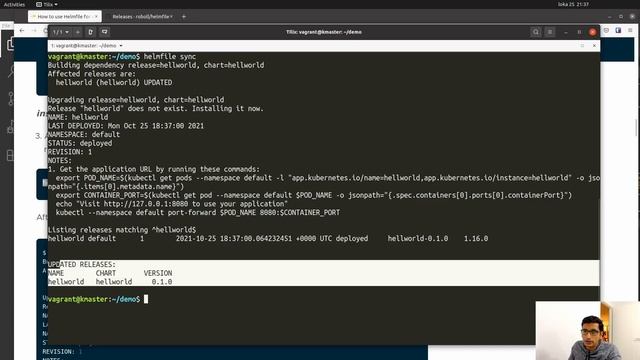640x360 pixels.
Task: Open the Tilix app menu in top bar
Action: click(47, 4)
